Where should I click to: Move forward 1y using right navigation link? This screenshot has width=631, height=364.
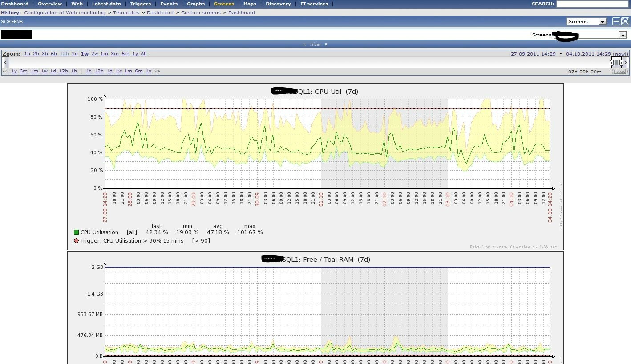(148, 71)
